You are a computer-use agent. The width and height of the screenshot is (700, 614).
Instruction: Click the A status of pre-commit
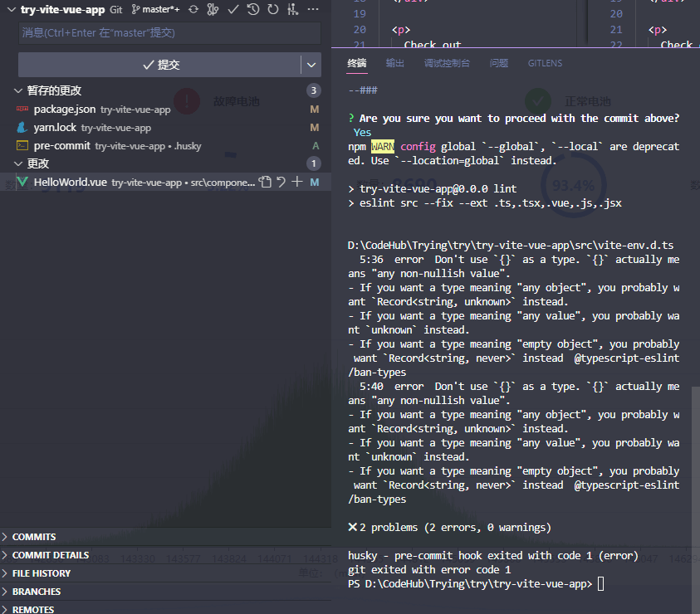(x=316, y=146)
